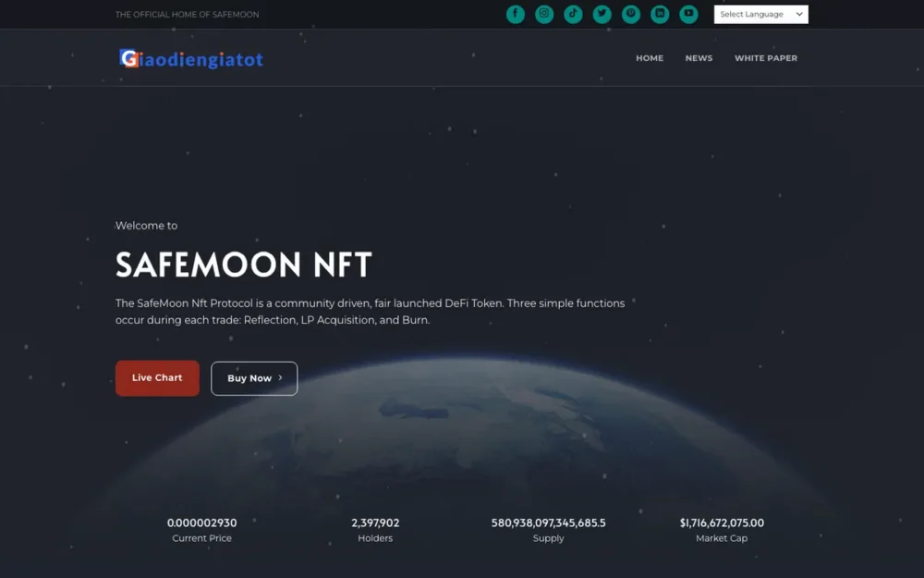This screenshot has height=578, width=924.
Task: Click the Buy Now button
Action: 254,378
